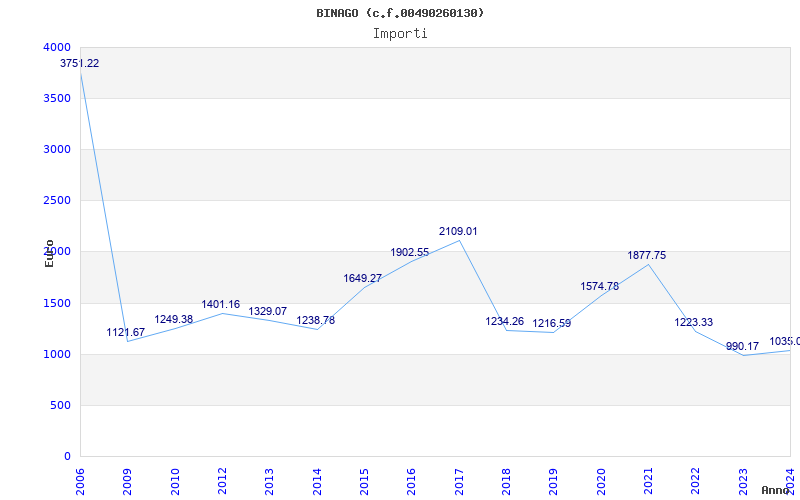Click the y-axis tick label 4000
Viewport: 800px width, 500px height.
pos(57,47)
